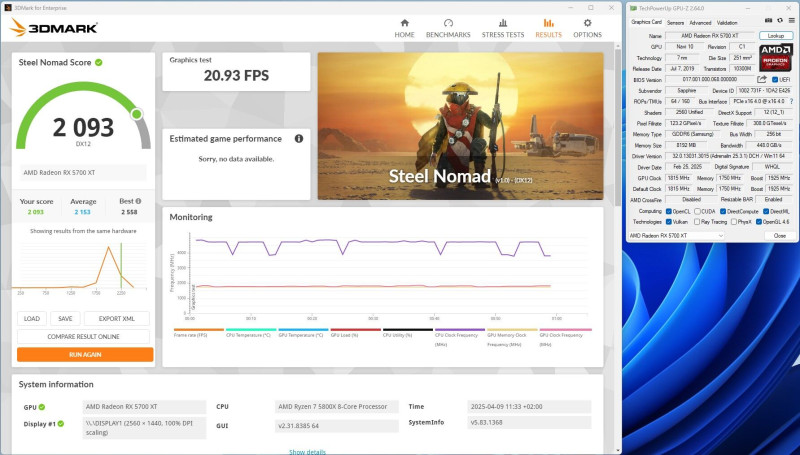
Task: Click the GPU Temperature blue legend bar
Action: tap(303, 330)
